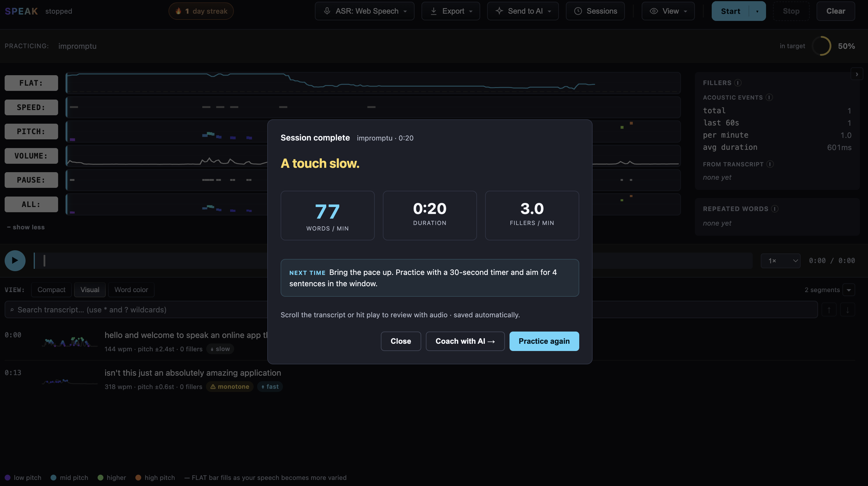
Task: Click the playback scrubber bar
Action: coord(393,261)
